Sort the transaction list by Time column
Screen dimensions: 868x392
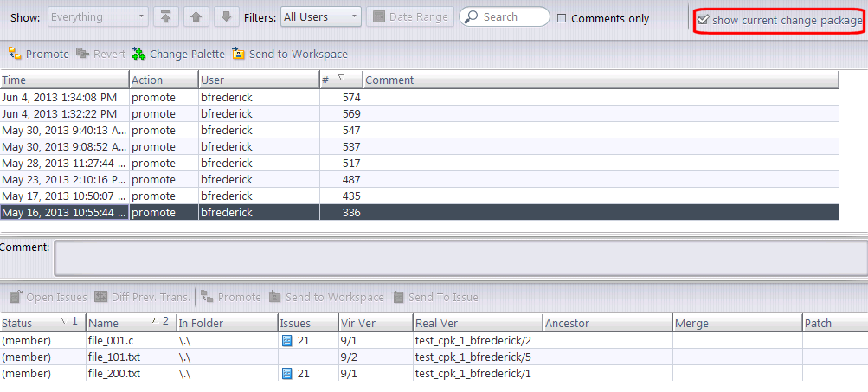tap(65, 80)
